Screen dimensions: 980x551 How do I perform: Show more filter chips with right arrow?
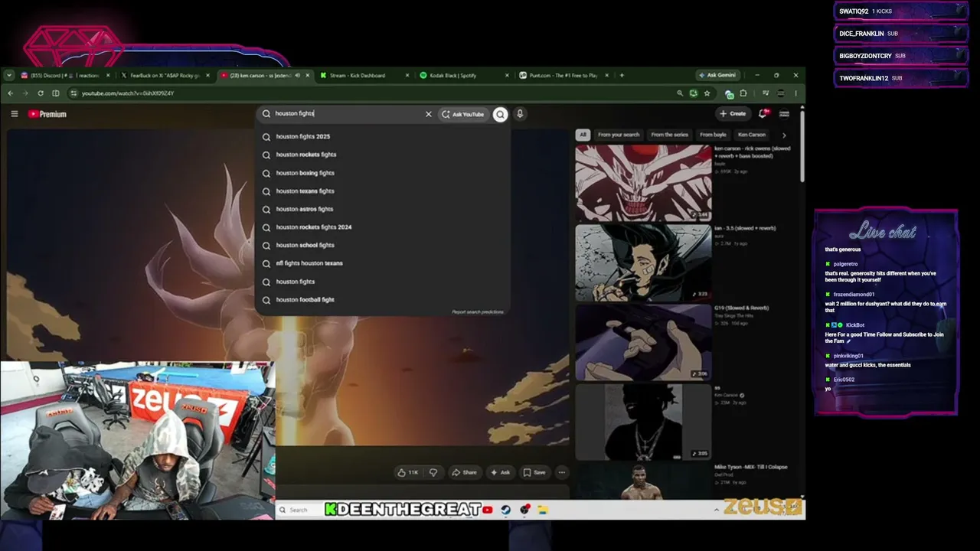click(783, 135)
